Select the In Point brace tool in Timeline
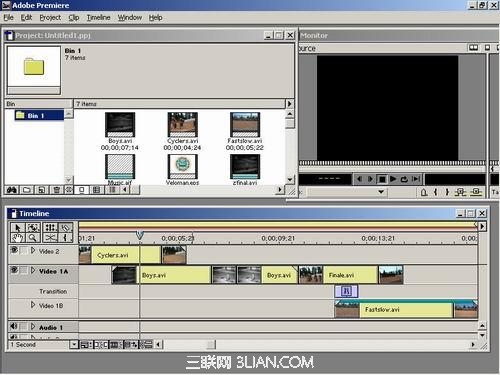This screenshot has width=500, height=375. click(65, 238)
